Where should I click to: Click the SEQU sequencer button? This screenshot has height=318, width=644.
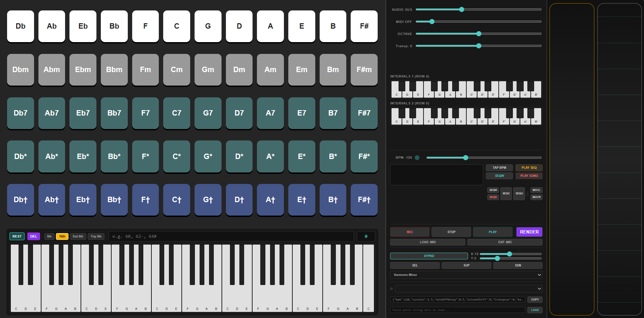coord(519,194)
